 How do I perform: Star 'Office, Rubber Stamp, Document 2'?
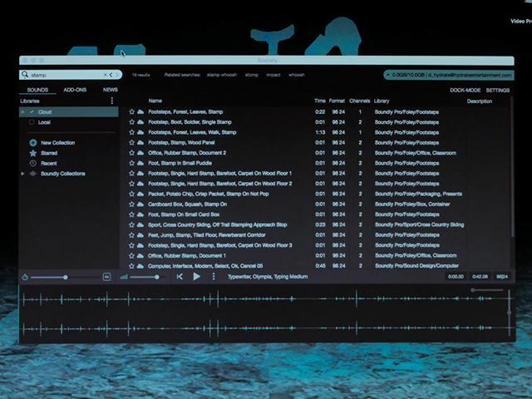(x=131, y=153)
